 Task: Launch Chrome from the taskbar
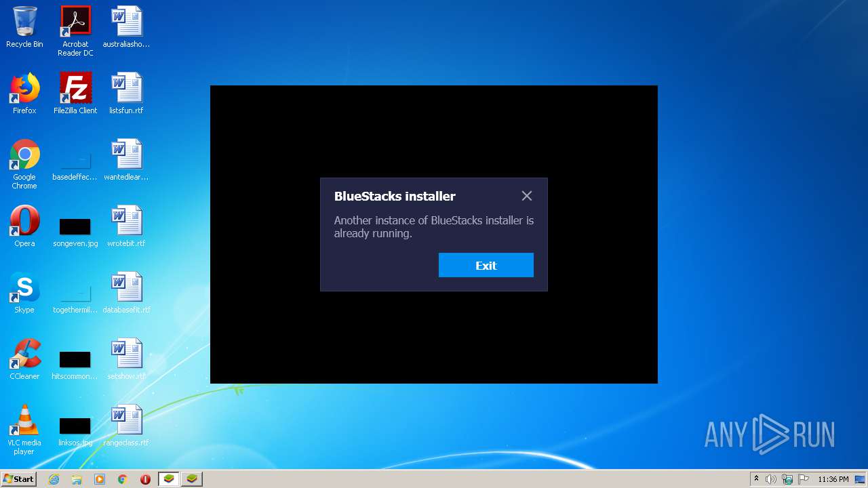pyautogui.click(x=123, y=479)
